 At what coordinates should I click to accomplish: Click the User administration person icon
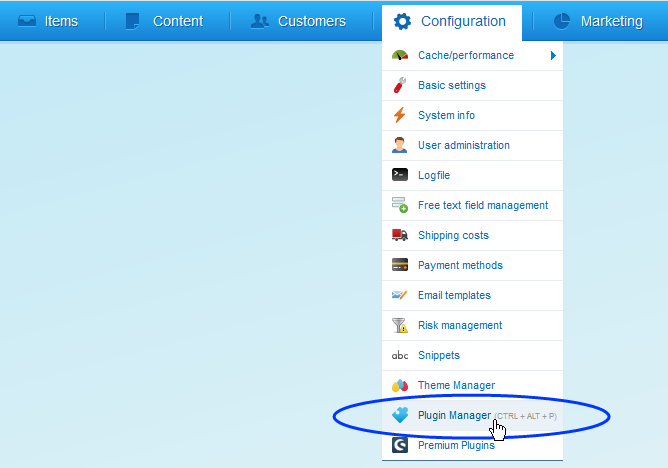pyautogui.click(x=400, y=145)
